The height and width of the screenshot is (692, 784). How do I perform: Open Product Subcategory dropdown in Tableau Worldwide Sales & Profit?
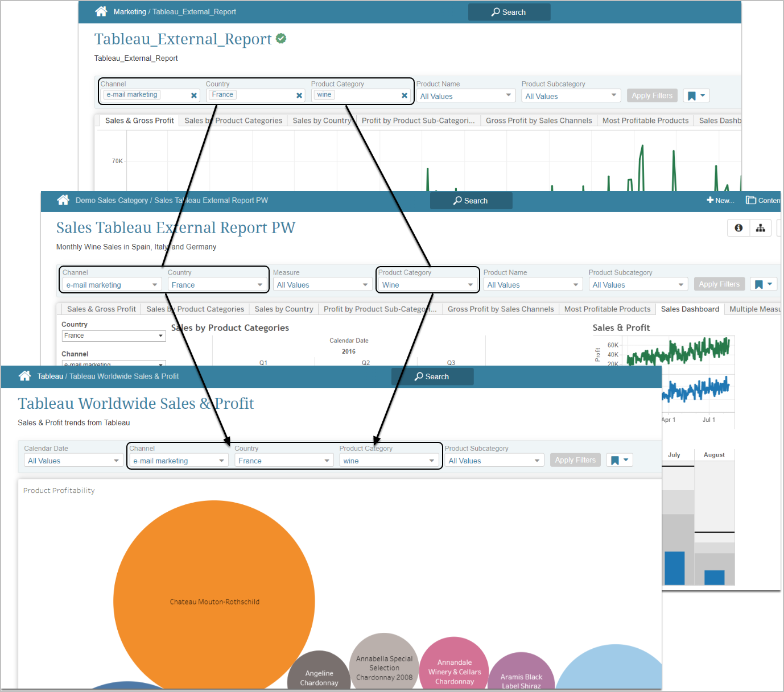[x=494, y=461]
